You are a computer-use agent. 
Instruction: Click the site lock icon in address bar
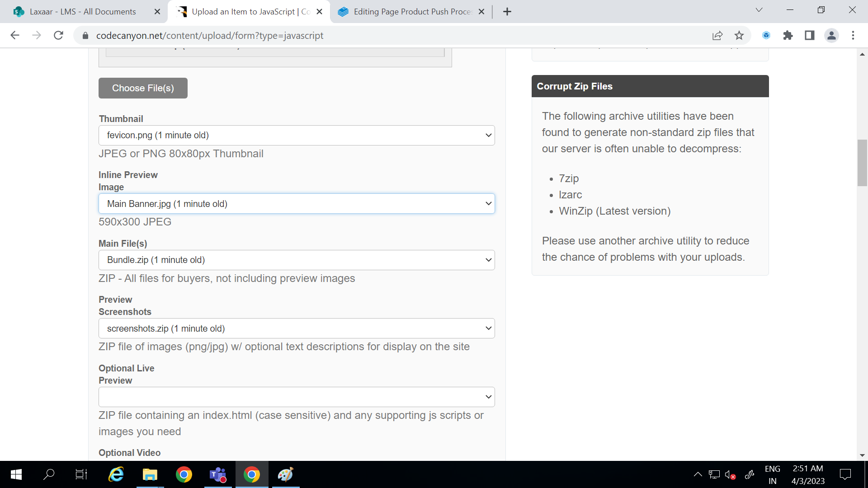(85, 35)
